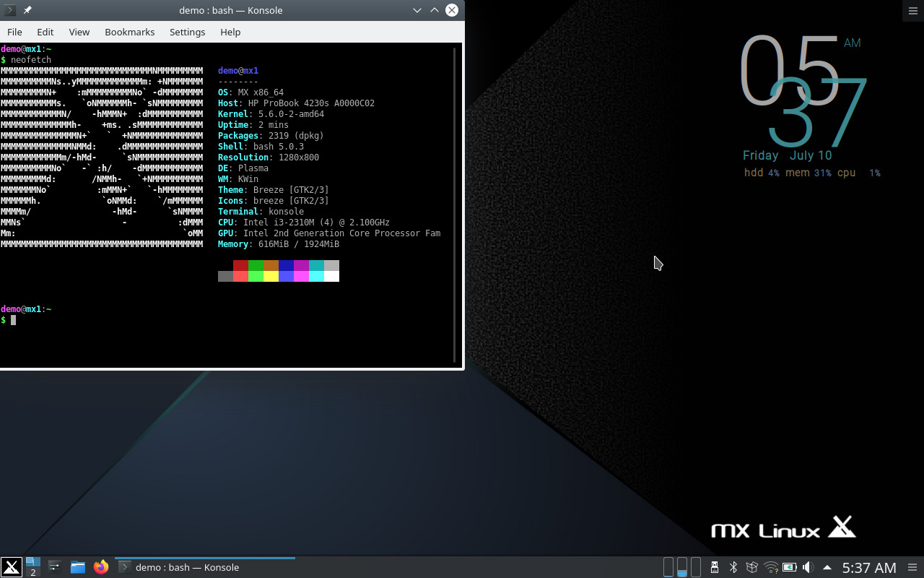The width and height of the screenshot is (924, 578).
Task: Click the USB removable device tray icon
Action: pyautogui.click(x=714, y=566)
